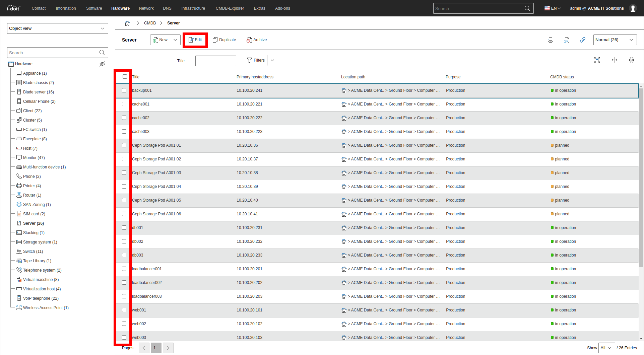This screenshot has width=644, height=355.
Task: Copy link to this list icon
Action: 583,40
